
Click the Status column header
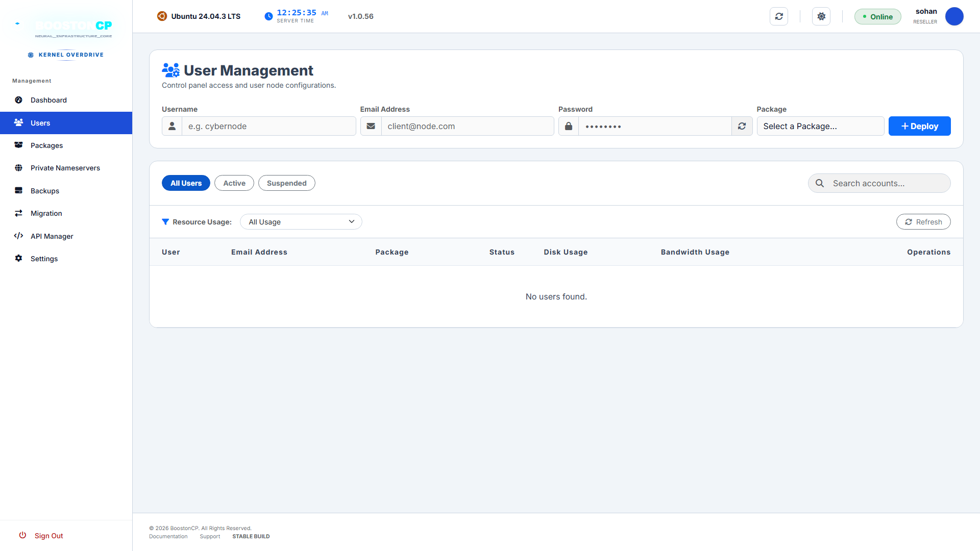click(502, 252)
